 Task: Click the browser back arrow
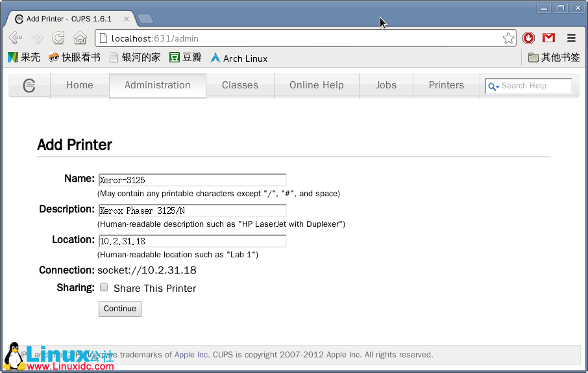point(16,38)
